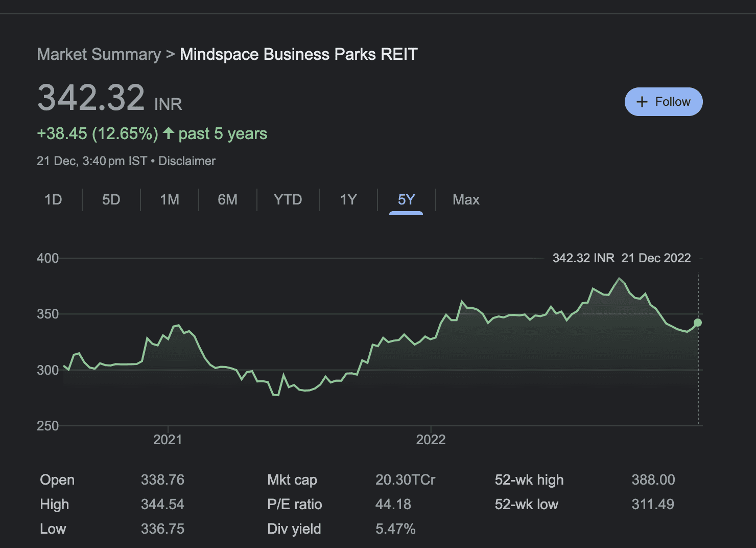The image size is (756, 548).
Task: Click the P/E ratio value 44.18
Action: click(393, 504)
